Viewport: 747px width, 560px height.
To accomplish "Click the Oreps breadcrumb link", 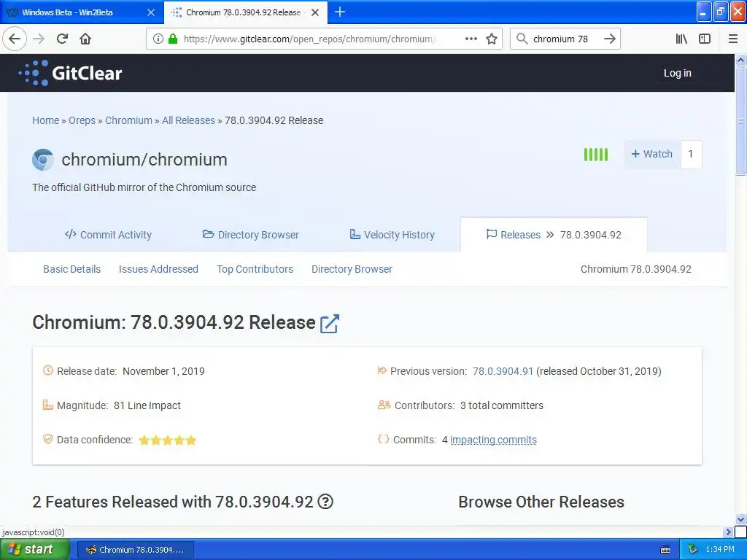I will (x=82, y=120).
